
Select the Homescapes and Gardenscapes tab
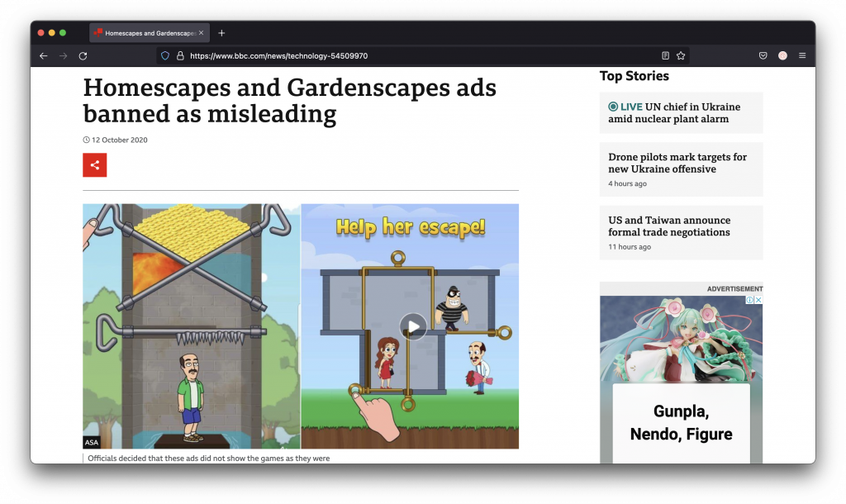(x=145, y=33)
